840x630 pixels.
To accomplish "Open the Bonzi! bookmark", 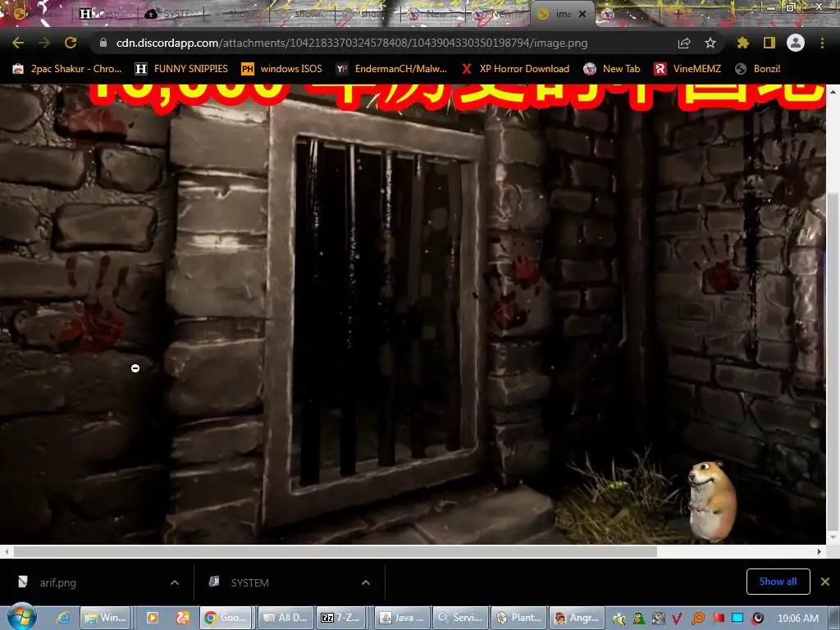I will click(757, 69).
